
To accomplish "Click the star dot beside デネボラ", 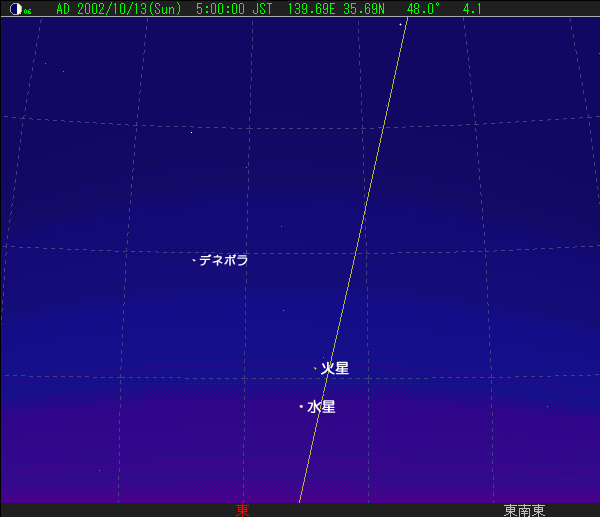I will 194,260.
